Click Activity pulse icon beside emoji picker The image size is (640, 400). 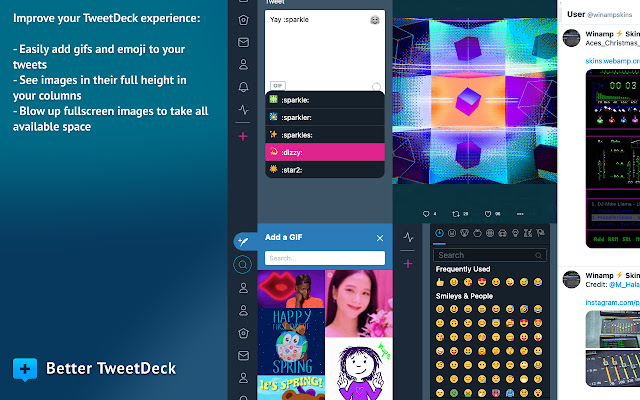[x=408, y=237]
